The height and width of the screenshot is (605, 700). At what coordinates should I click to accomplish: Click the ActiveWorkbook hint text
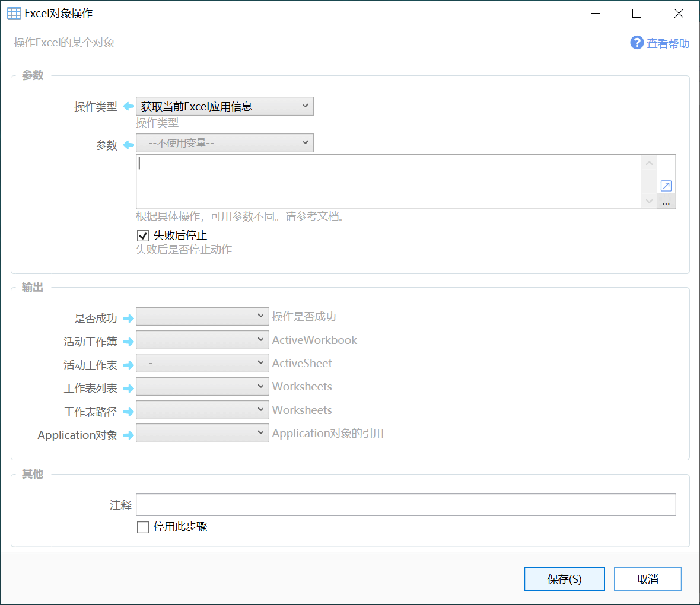point(314,340)
